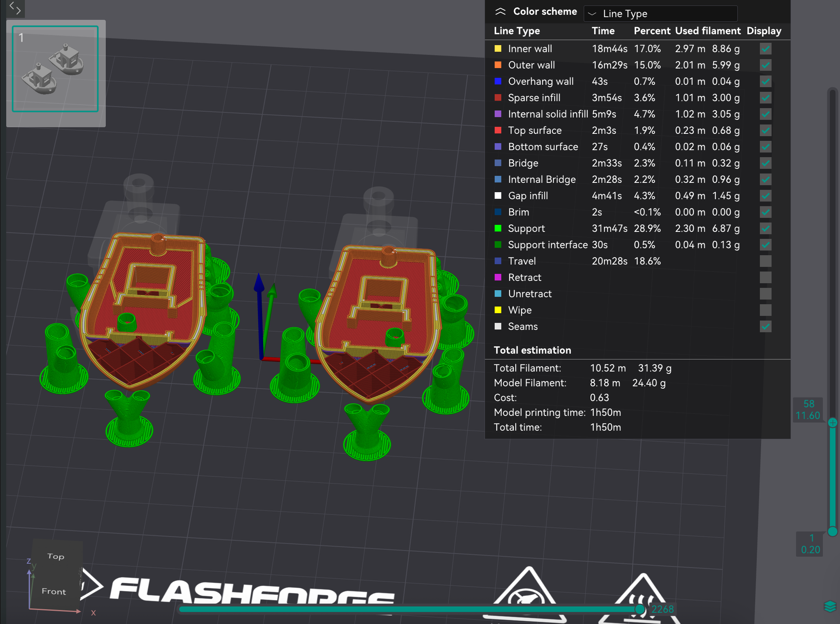The image size is (840, 624).
Task: Toggle Sparse infill display checkbox
Action: point(765,98)
